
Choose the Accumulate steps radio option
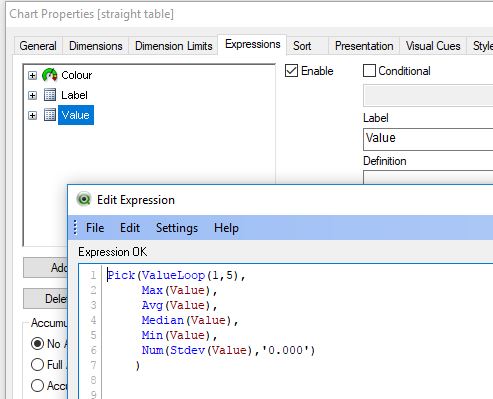[x=37, y=386]
